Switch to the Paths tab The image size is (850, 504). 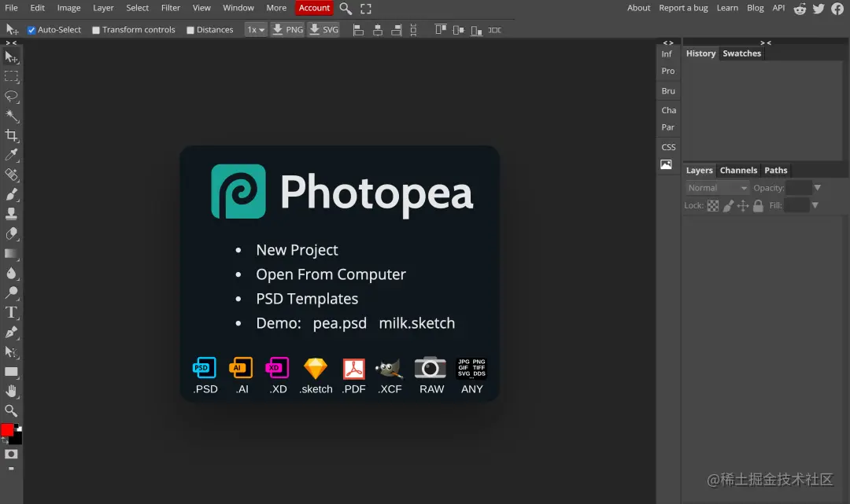click(x=776, y=170)
